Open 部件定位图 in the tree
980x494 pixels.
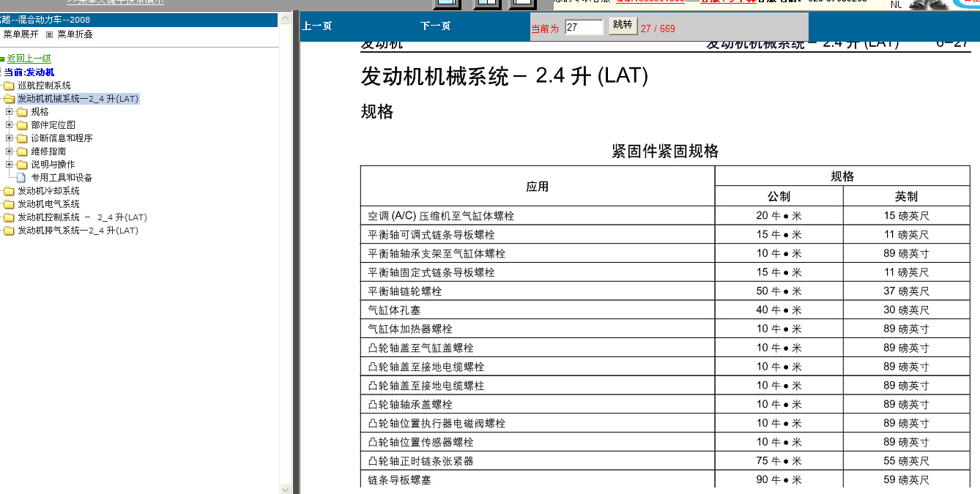53,125
